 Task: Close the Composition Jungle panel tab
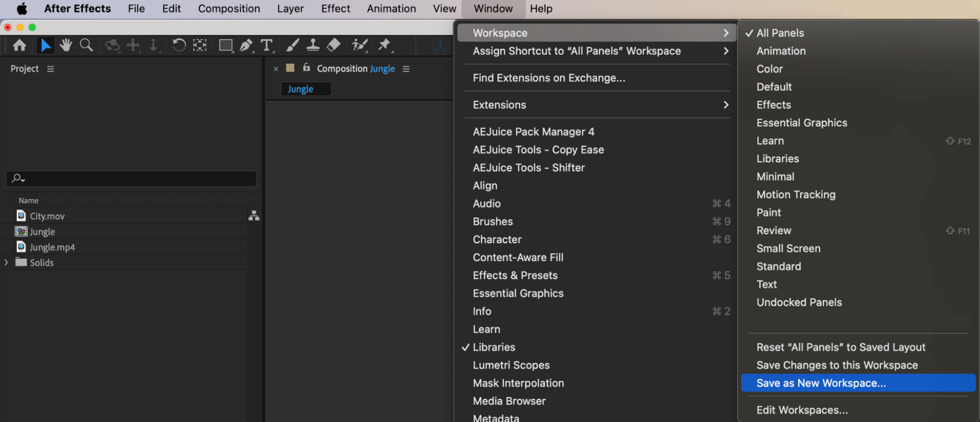point(276,69)
